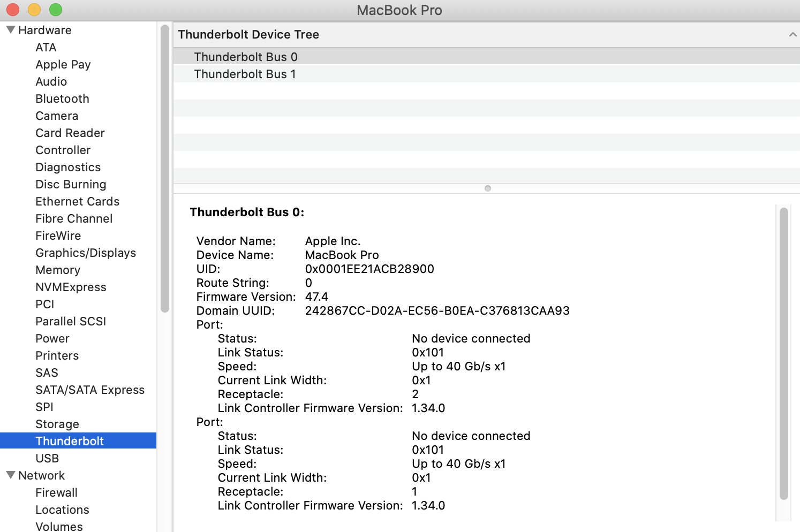This screenshot has height=532, width=800.
Task: Open NVMExpress category
Action: 71,287
